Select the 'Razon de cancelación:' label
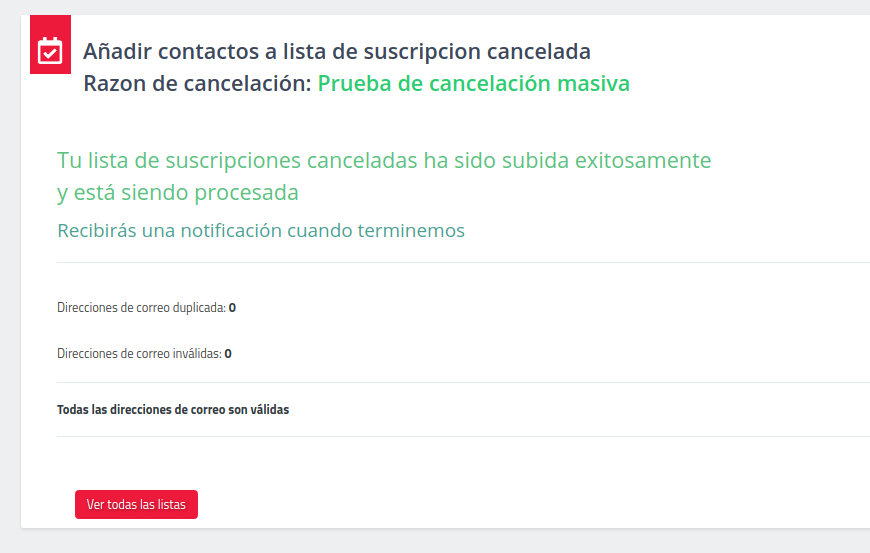The width and height of the screenshot is (870, 553). tap(198, 84)
